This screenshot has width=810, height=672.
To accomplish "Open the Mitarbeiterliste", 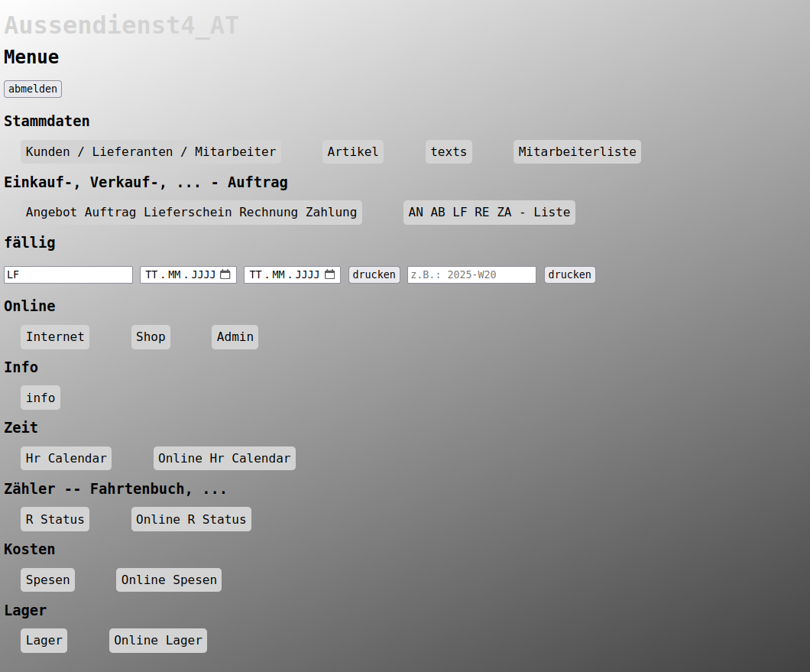I will click(577, 152).
